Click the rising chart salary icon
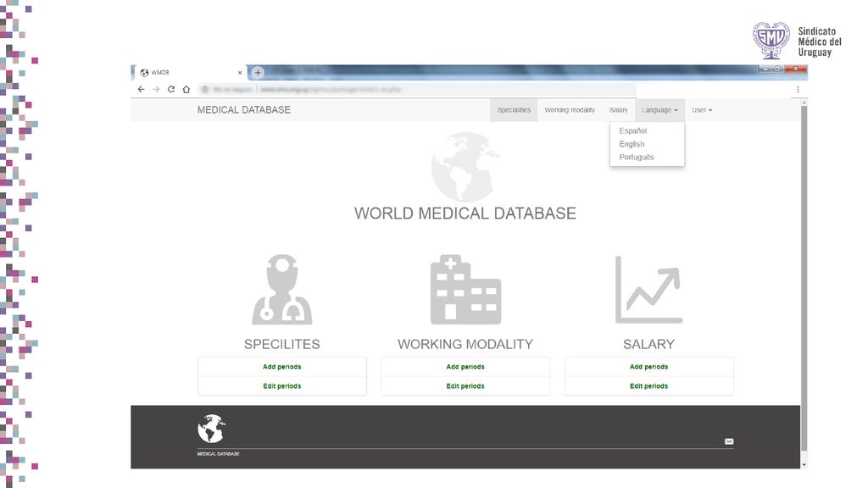The height and width of the screenshot is (488, 868). click(x=648, y=290)
